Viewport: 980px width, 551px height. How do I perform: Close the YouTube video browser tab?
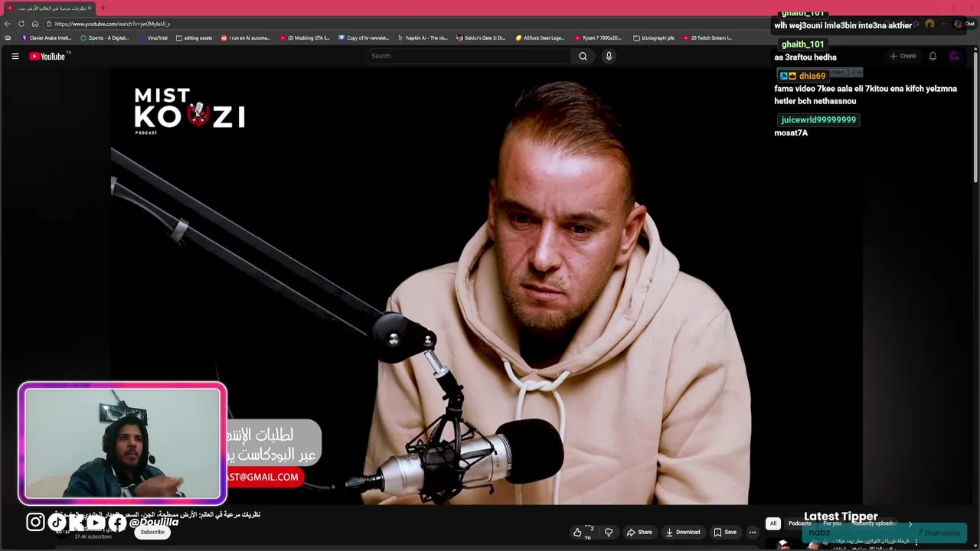(90, 8)
